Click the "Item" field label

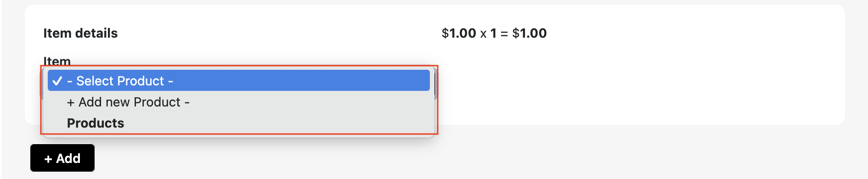click(x=57, y=61)
